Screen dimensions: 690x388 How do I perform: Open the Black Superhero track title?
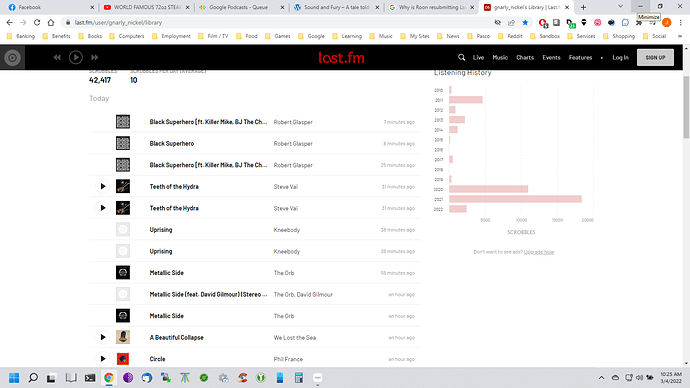[172, 143]
